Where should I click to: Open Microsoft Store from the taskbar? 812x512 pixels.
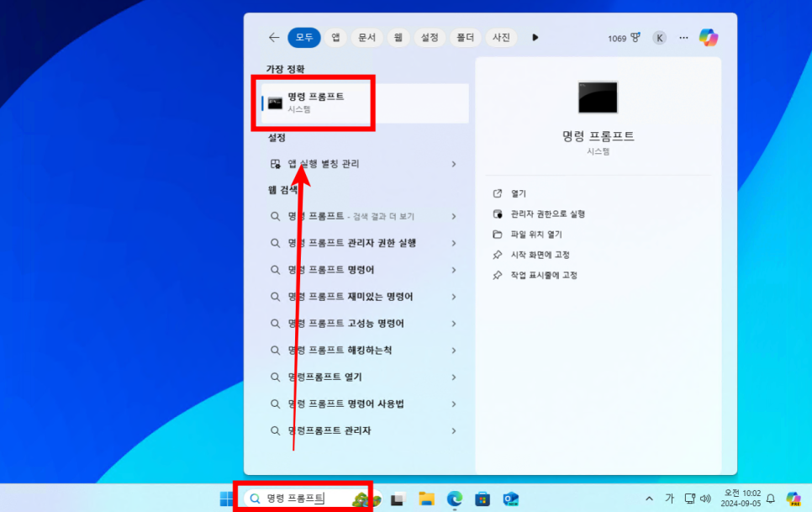[482, 499]
